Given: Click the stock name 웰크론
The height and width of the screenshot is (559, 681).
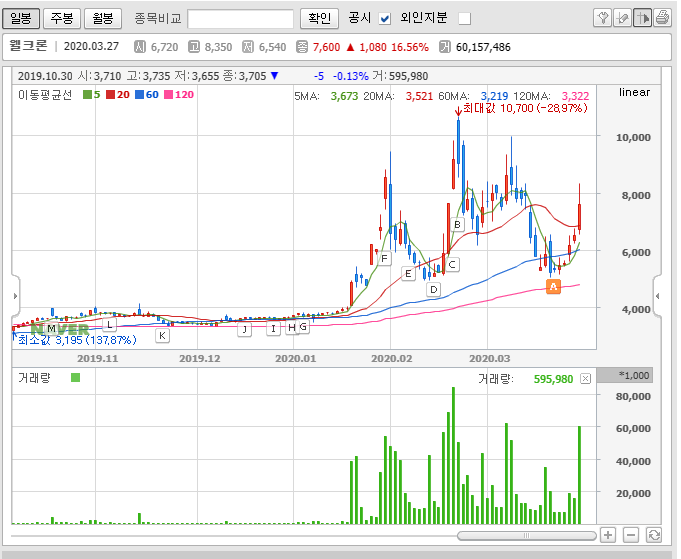Looking at the screenshot, I should pyautogui.click(x=28, y=46).
